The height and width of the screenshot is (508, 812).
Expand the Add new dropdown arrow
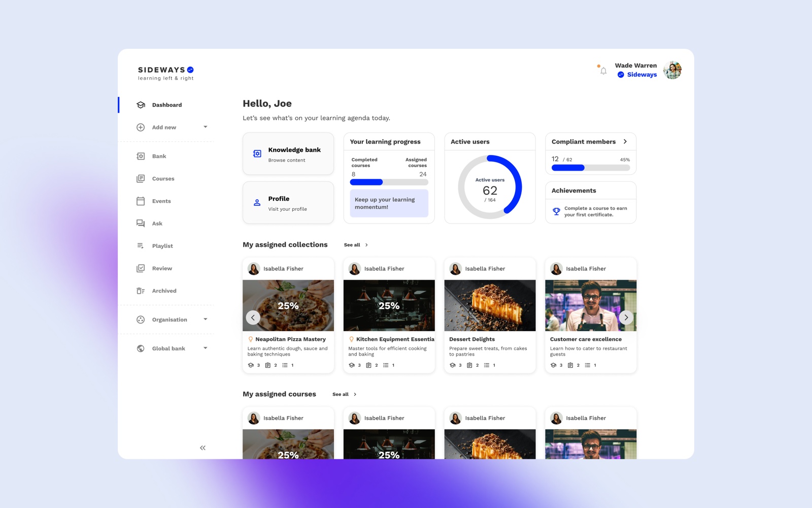tap(206, 127)
